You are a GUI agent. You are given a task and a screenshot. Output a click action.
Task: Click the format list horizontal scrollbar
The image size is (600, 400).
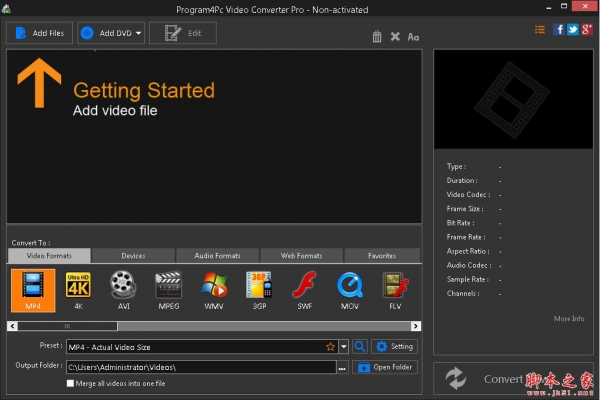(200, 325)
